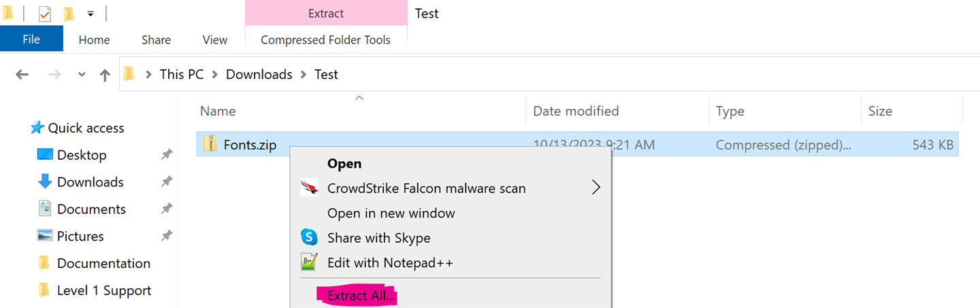The height and width of the screenshot is (308, 980).
Task: Click the Pictures icon in the sidebar
Action: pyautogui.click(x=45, y=236)
